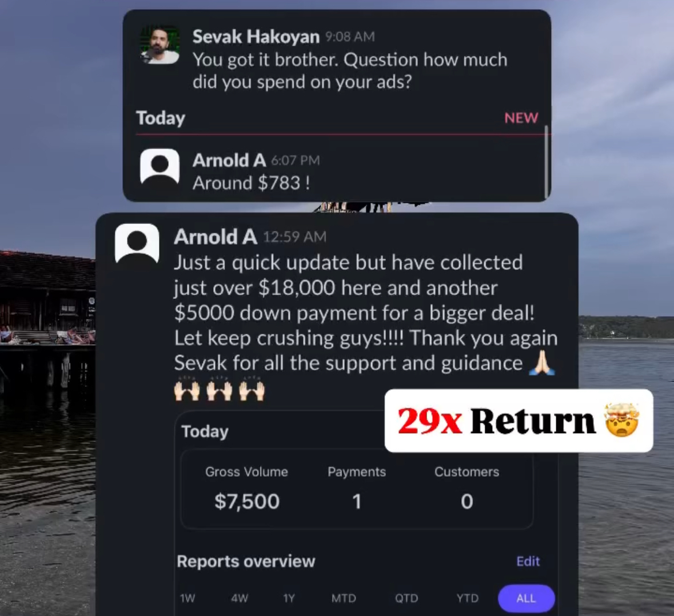Screen dimensions: 674x616
Task: Select the 4W report range tab
Action: click(x=240, y=598)
